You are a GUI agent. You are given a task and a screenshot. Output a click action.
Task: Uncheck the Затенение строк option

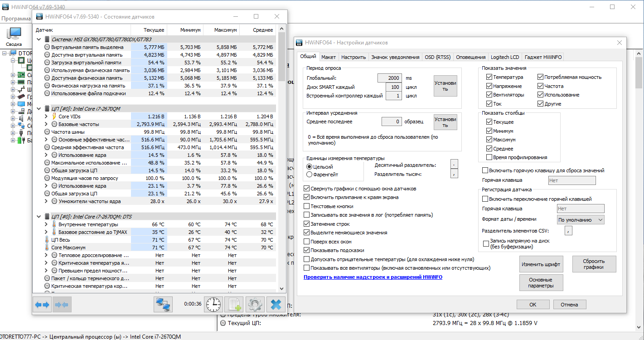pos(307,224)
